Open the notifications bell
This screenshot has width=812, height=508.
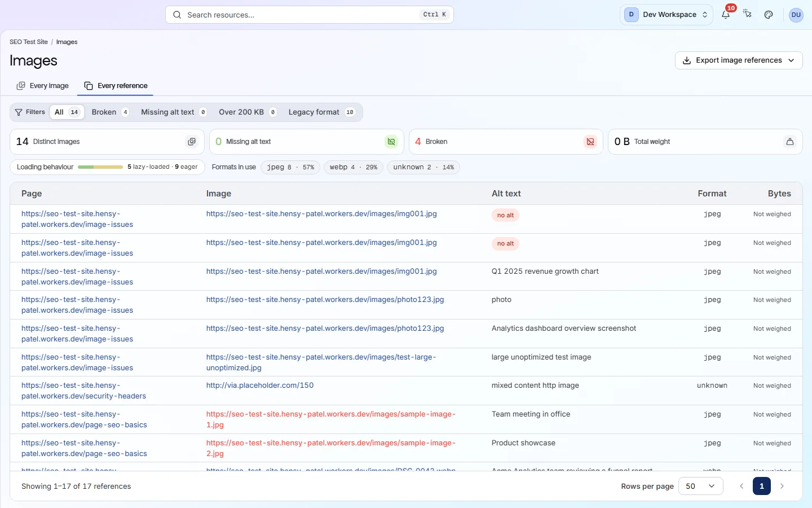point(726,15)
